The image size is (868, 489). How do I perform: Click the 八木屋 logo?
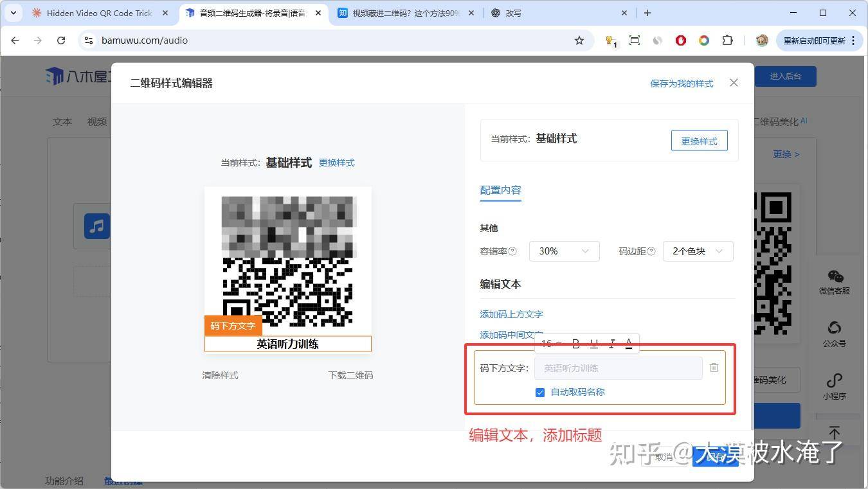coord(78,76)
